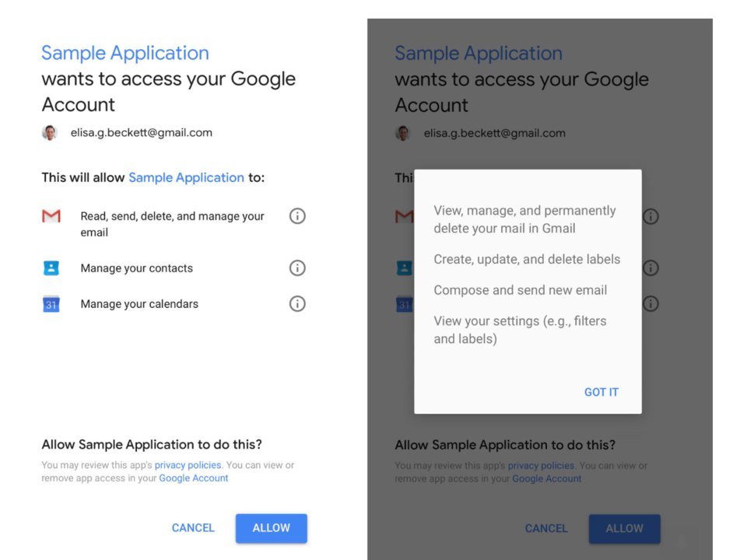Open info for Read, send, delete email permission
747x560 pixels.
[297, 216]
